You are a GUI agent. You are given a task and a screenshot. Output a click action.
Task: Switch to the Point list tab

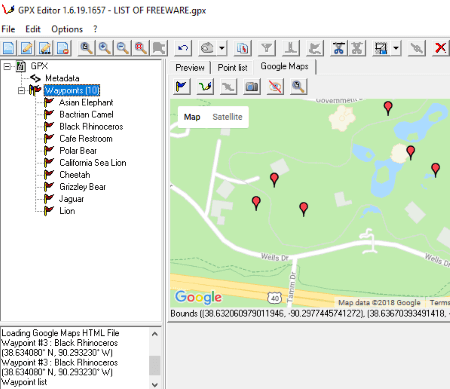232,68
